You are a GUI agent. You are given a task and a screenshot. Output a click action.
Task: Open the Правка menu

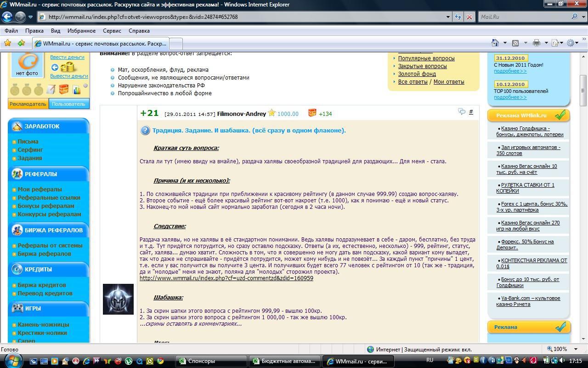34,31
